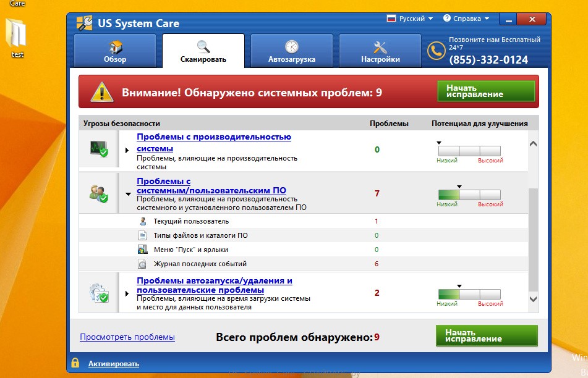Screen dimensions: 588x378
Task: Collapse Проблемы с системным/пользовательским ПО row
Action: [x=128, y=194]
